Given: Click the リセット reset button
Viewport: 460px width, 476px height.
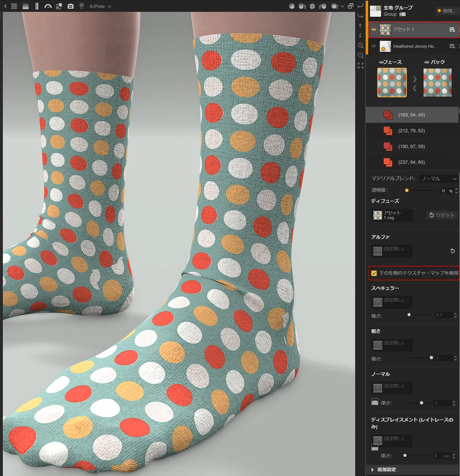Looking at the screenshot, I should pos(442,215).
